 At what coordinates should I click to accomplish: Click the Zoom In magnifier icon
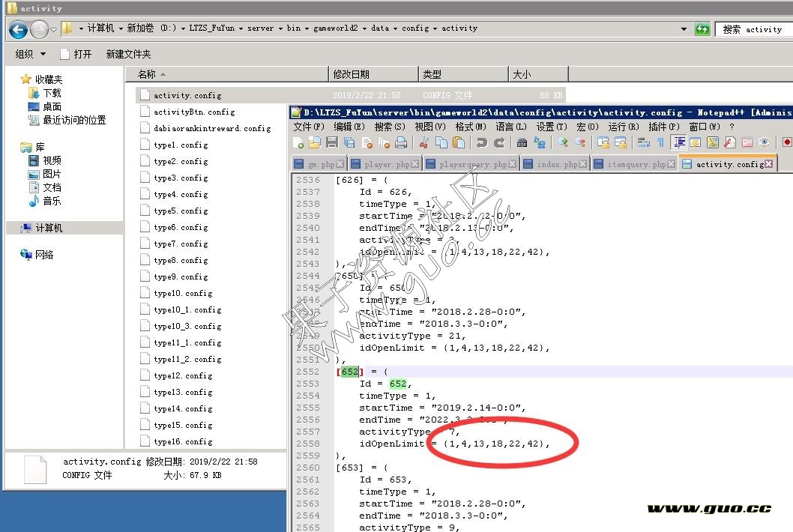pos(563,143)
